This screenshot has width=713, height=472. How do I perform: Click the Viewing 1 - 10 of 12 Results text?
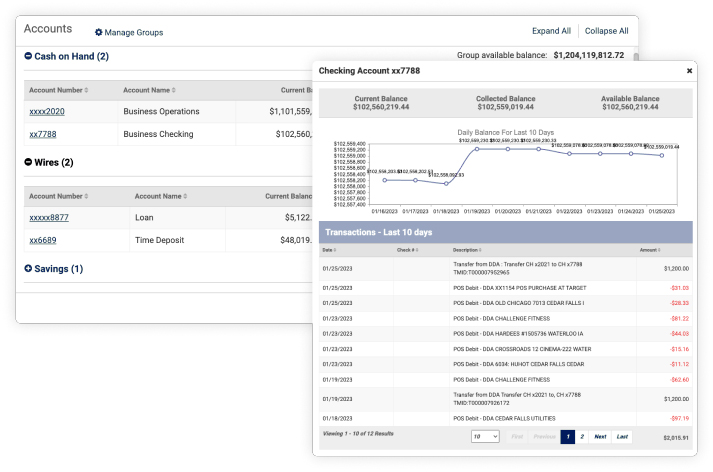[358, 433]
